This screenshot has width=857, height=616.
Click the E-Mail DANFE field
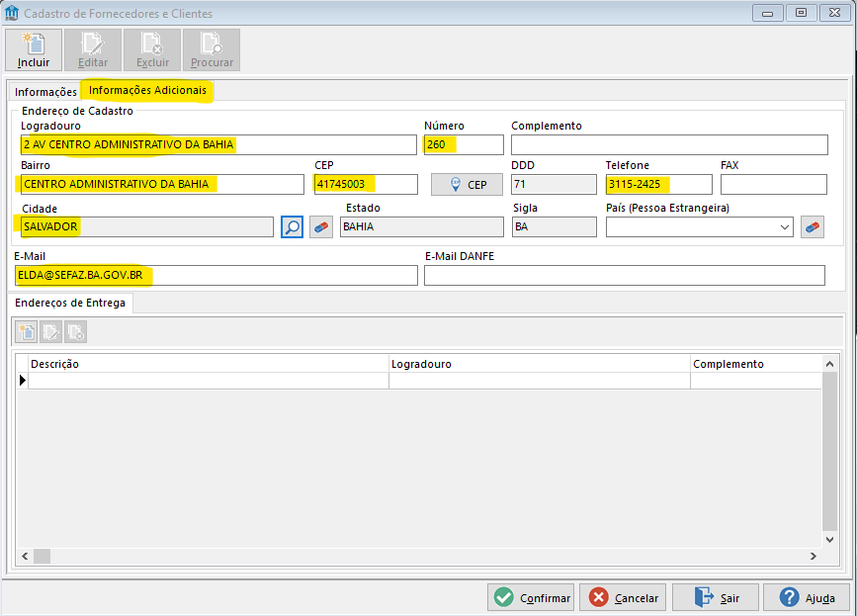625,276
